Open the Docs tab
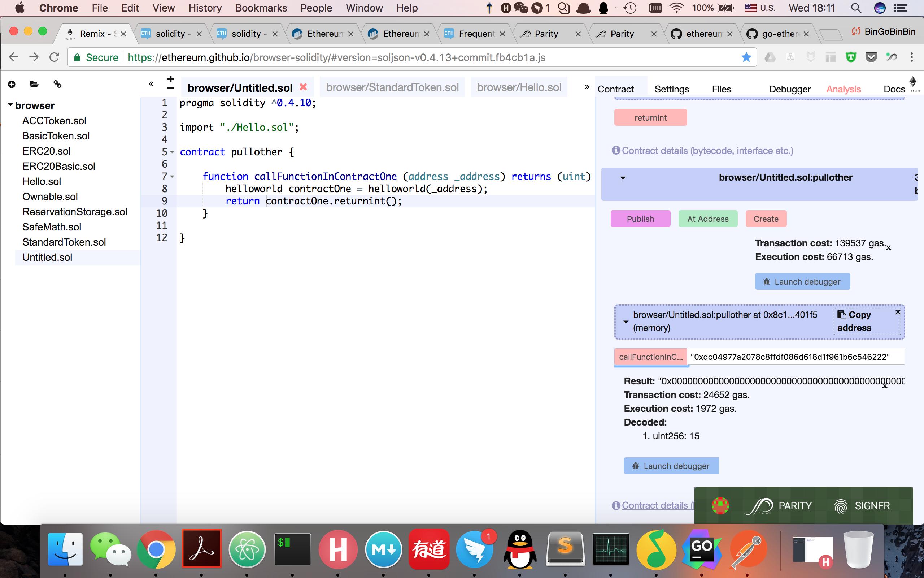Viewport: 924px width, 578px height. (894, 89)
